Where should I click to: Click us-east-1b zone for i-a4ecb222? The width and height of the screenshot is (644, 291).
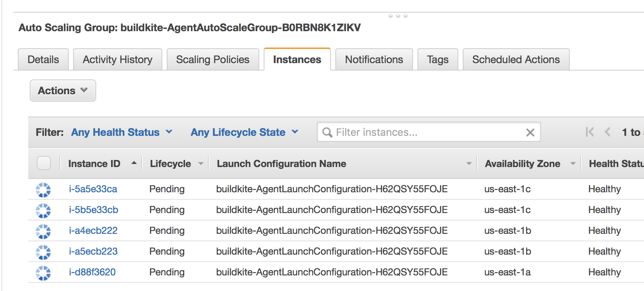(508, 230)
